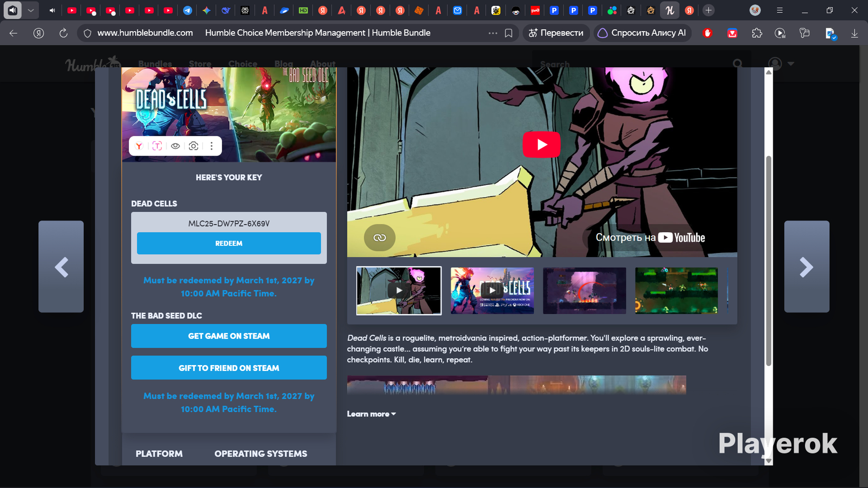Select the first video thumbnail with hooded character
This screenshot has width=868, height=488.
pyautogui.click(x=399, y=291)
